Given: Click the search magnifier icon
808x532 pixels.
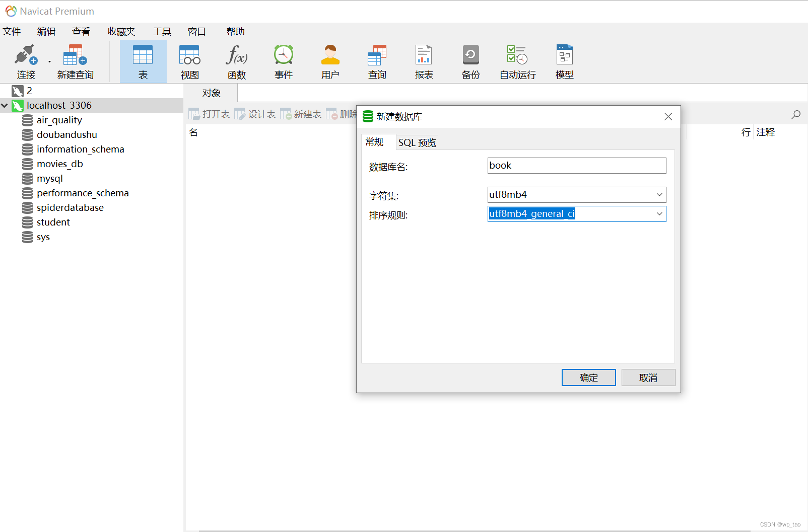Looking at the screenshot, I should pos(796,115).
